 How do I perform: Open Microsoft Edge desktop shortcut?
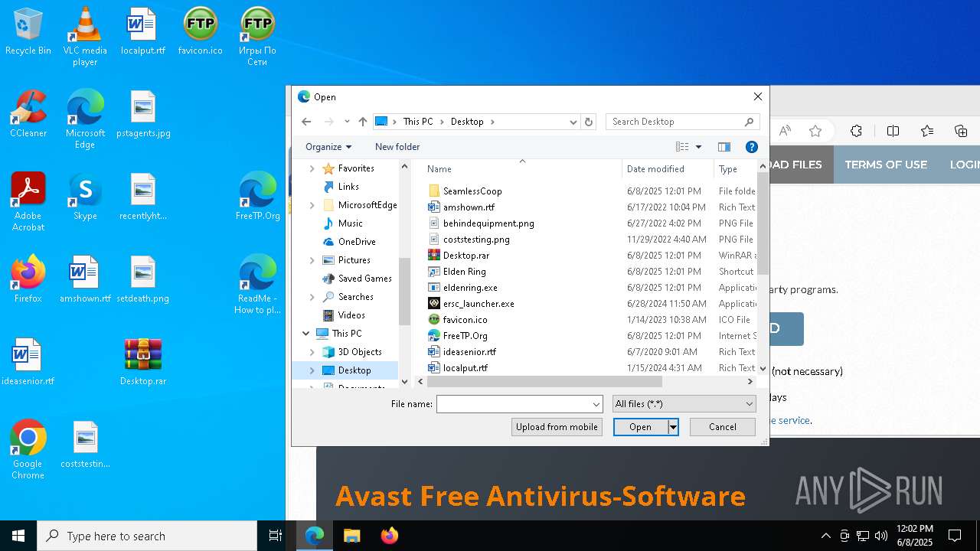point(85,119)
